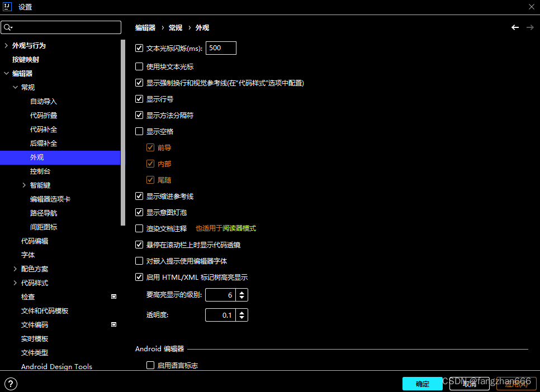Viewport: 540px width, 392px height.
Task: Click the search magnifier icon
Action: pos(8,27)
